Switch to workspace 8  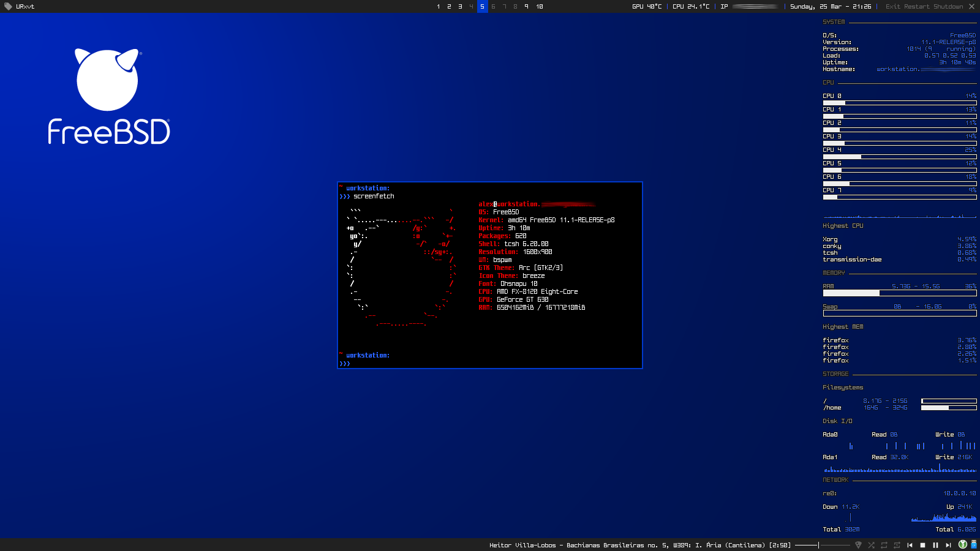515,7
